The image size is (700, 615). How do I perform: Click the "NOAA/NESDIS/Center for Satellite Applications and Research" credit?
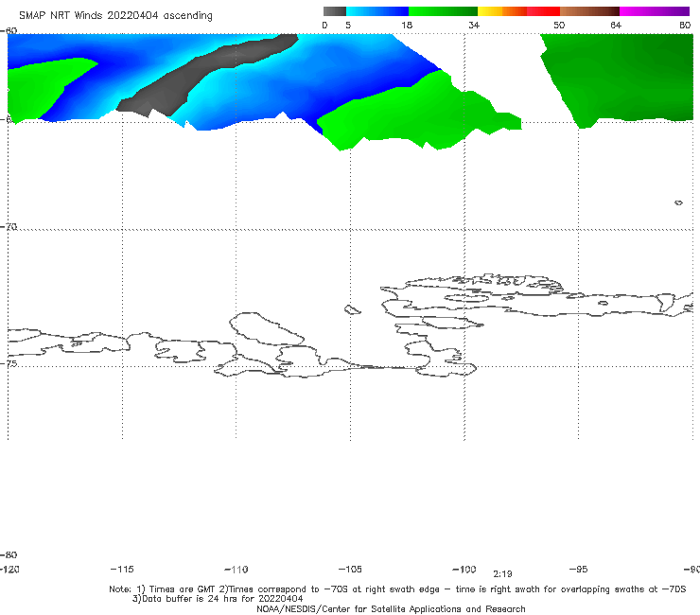391,608
